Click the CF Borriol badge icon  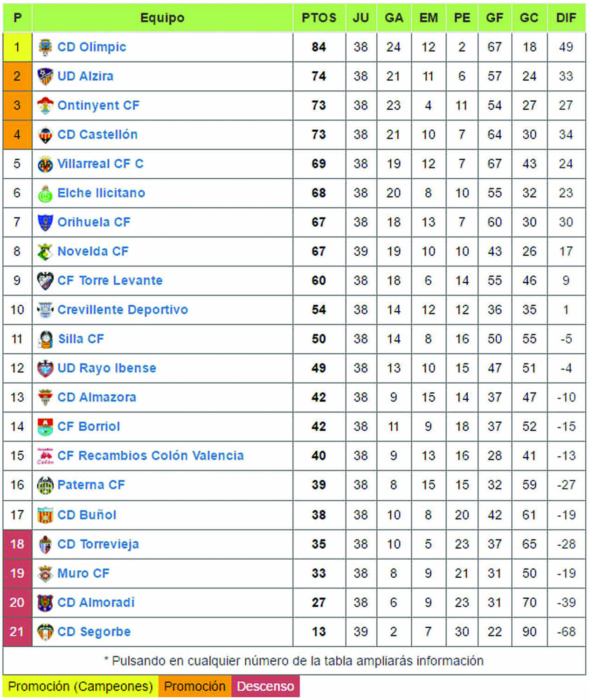[x=45, y=427]
